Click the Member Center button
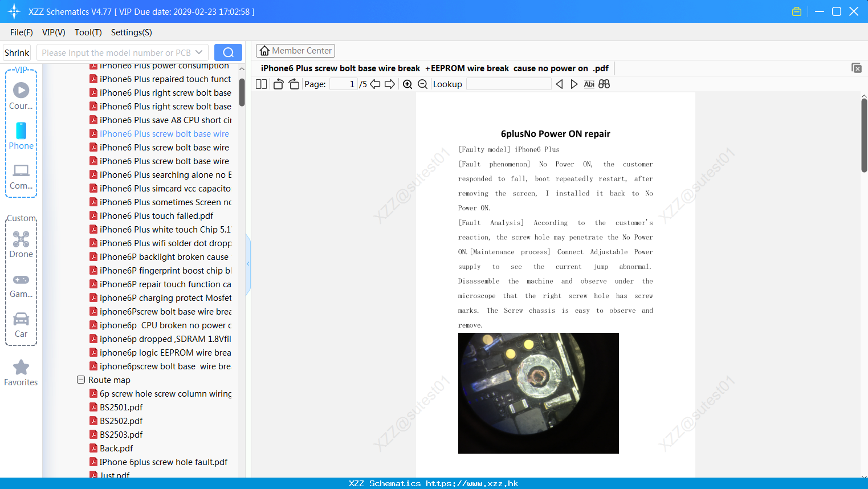 pyautogui.click(x=295, y=51)
